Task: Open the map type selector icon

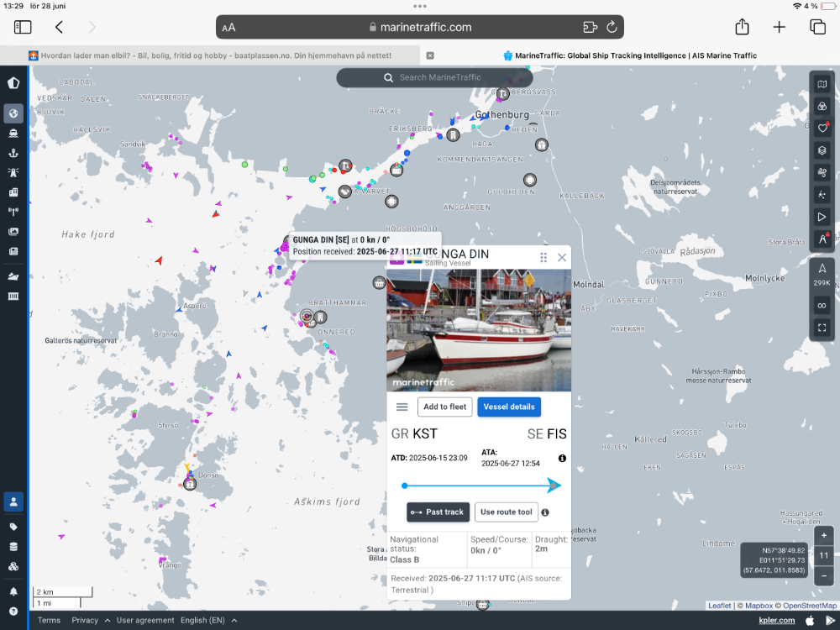Action: (x=822, y=84)
